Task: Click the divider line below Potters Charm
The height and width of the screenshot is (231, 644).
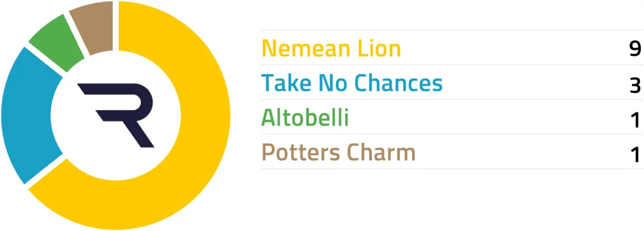Action: coord(452,168)
